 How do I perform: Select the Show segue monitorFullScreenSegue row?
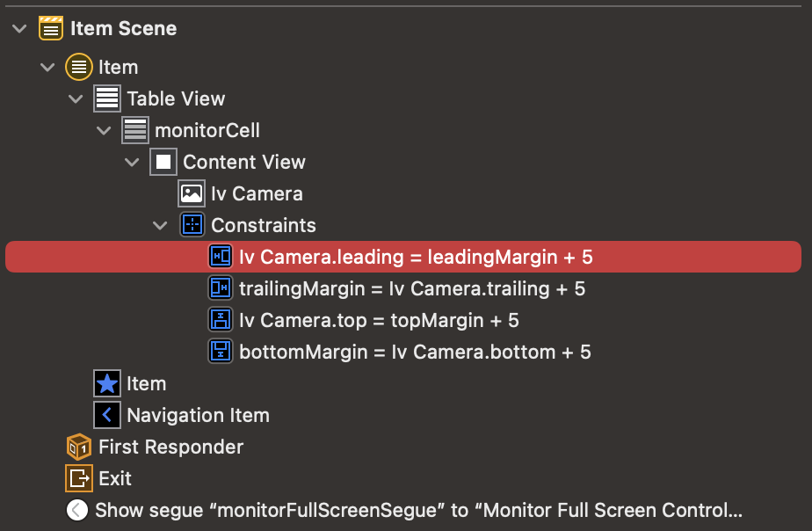(418, 510)
